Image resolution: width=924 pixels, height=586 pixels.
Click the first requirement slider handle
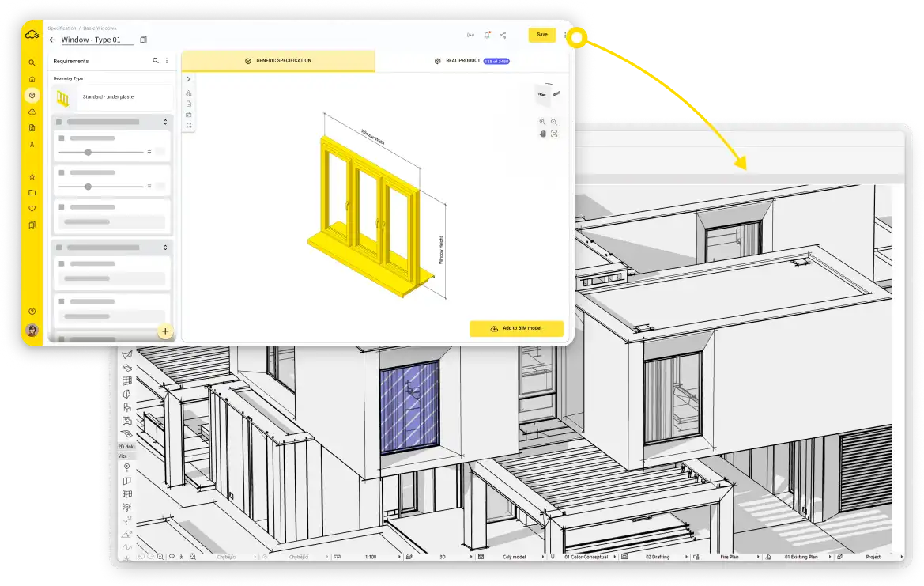tap(88, 152)
